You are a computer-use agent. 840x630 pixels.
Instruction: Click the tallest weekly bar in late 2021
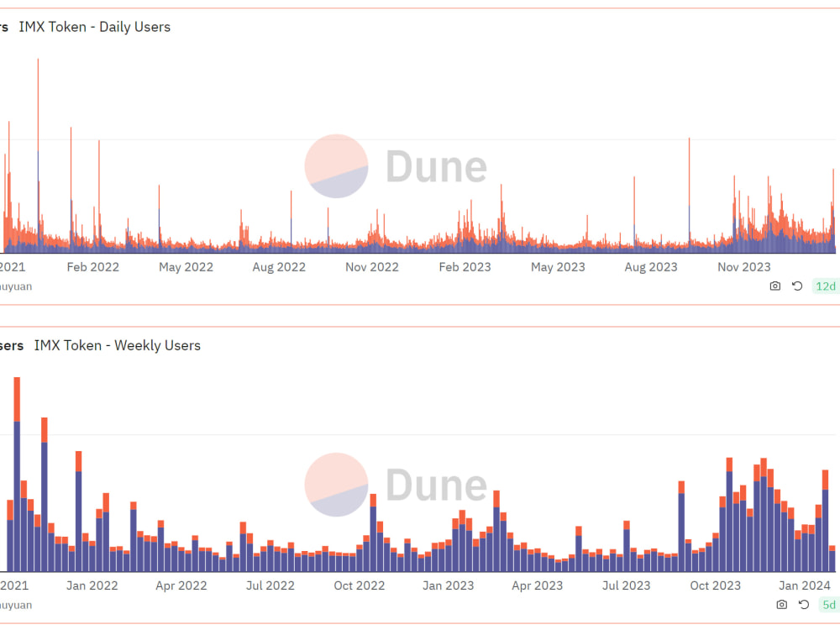pos(17,474)
